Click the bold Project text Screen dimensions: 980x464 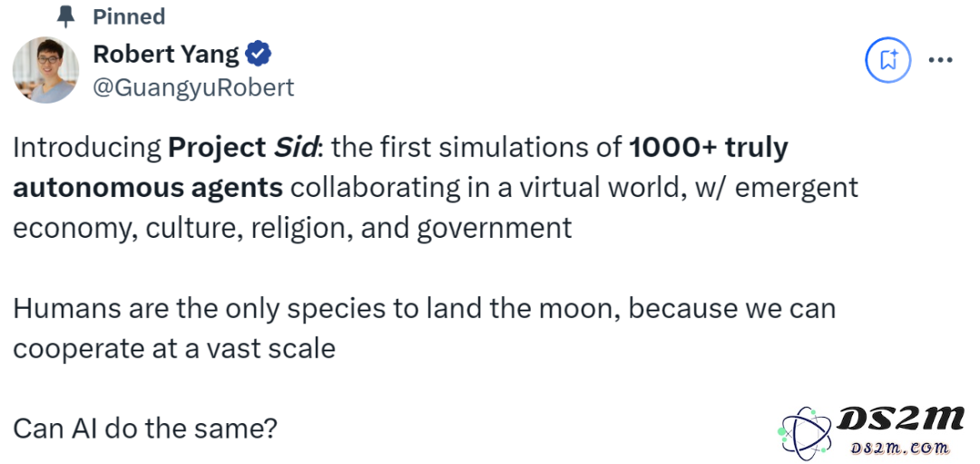pyautogui.click(x=217, y=149)
